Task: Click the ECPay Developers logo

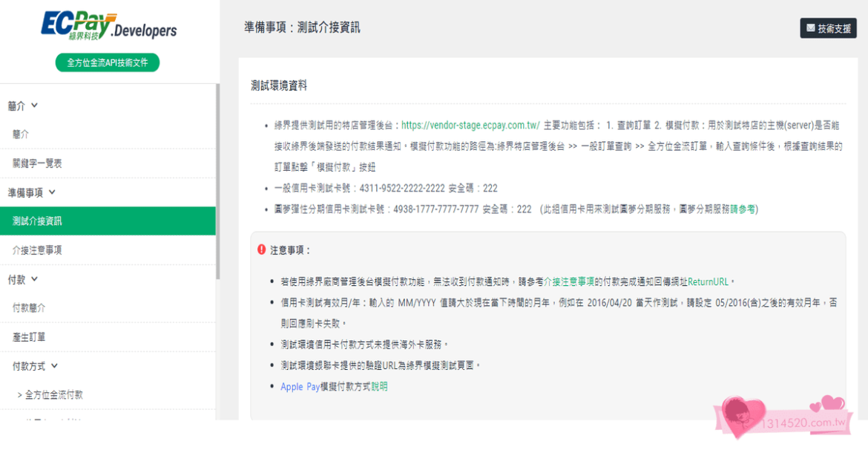Action: [x=108, y=27]
